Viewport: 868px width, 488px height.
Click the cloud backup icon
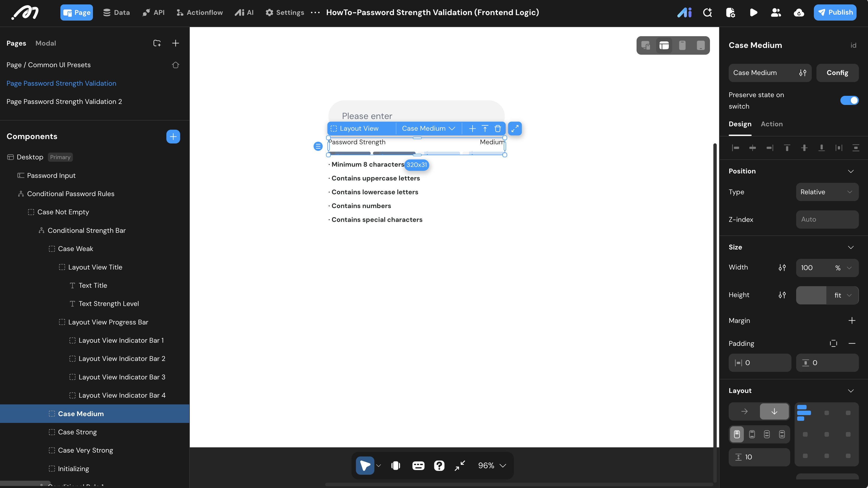pos(798,12)
